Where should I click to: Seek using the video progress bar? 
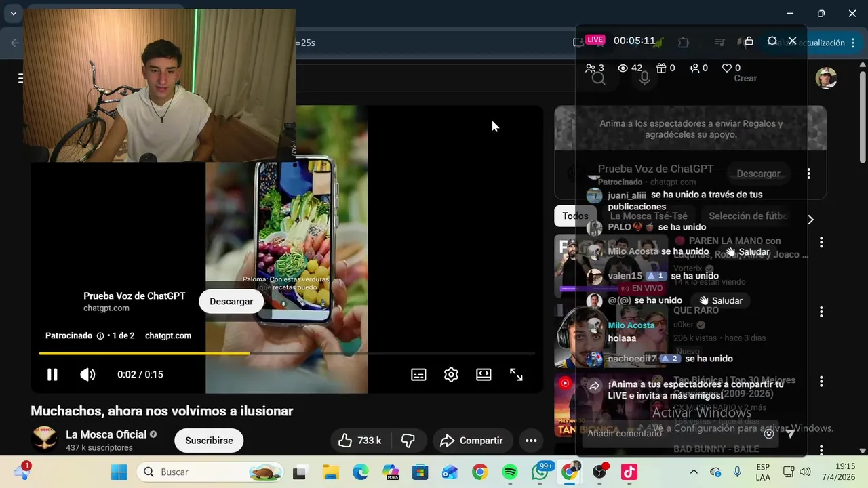click(x=287, y=353)
